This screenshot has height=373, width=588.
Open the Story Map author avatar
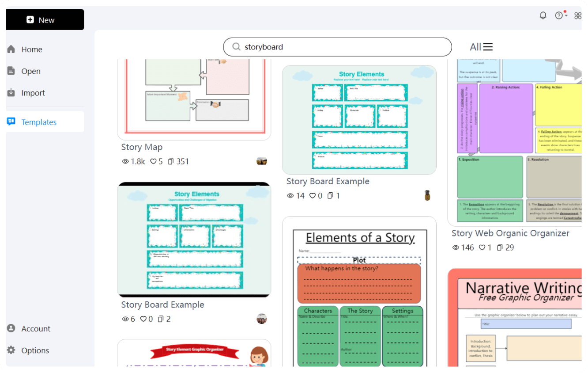pos(262,161)
